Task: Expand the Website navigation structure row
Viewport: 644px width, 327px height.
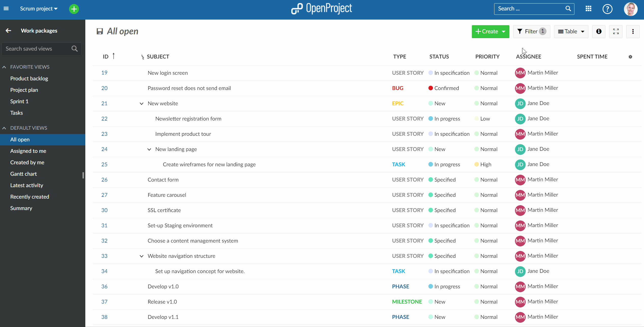Action: click(142, 256)
